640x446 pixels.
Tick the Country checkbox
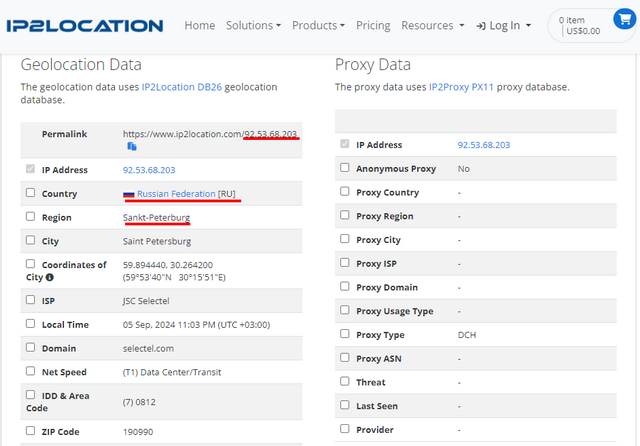pos(31,193)
